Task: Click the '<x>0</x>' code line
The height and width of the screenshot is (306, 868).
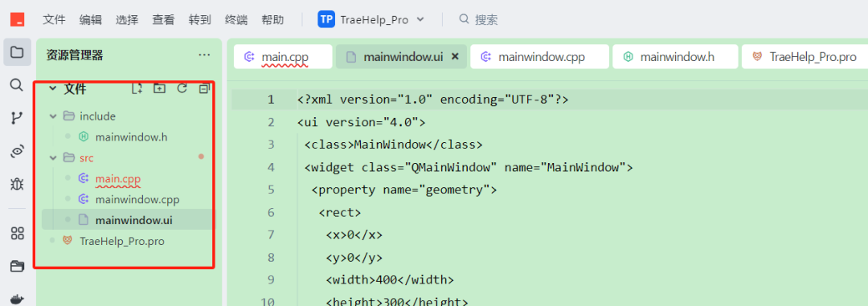Action: point(354,235)
